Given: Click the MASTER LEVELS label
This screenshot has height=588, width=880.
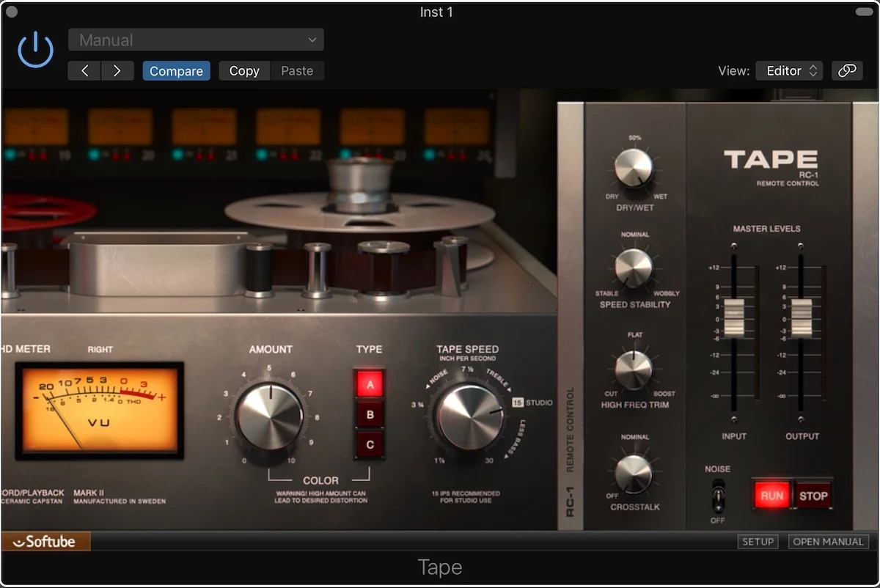Looking at the screenshot, I should click(x=766, y=229).
